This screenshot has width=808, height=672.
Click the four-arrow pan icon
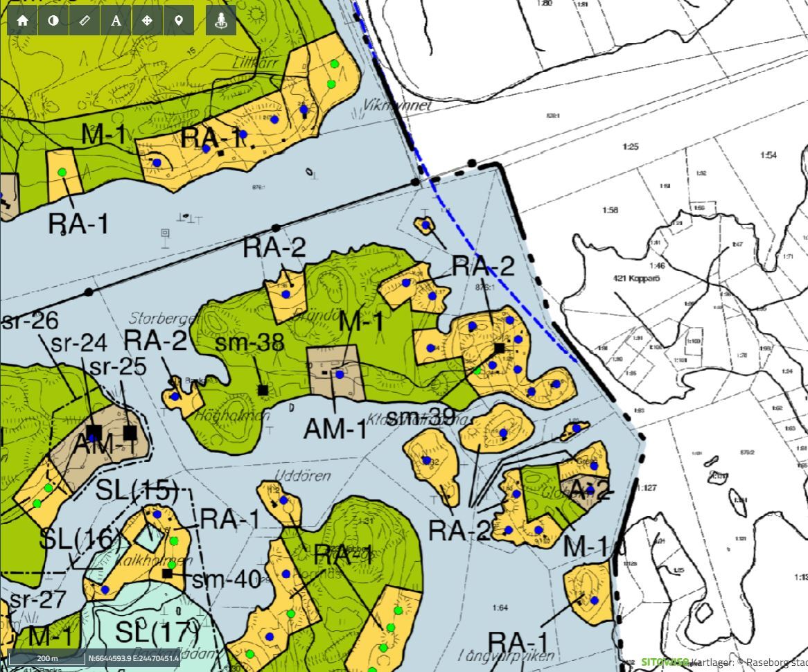click(147, 20)
